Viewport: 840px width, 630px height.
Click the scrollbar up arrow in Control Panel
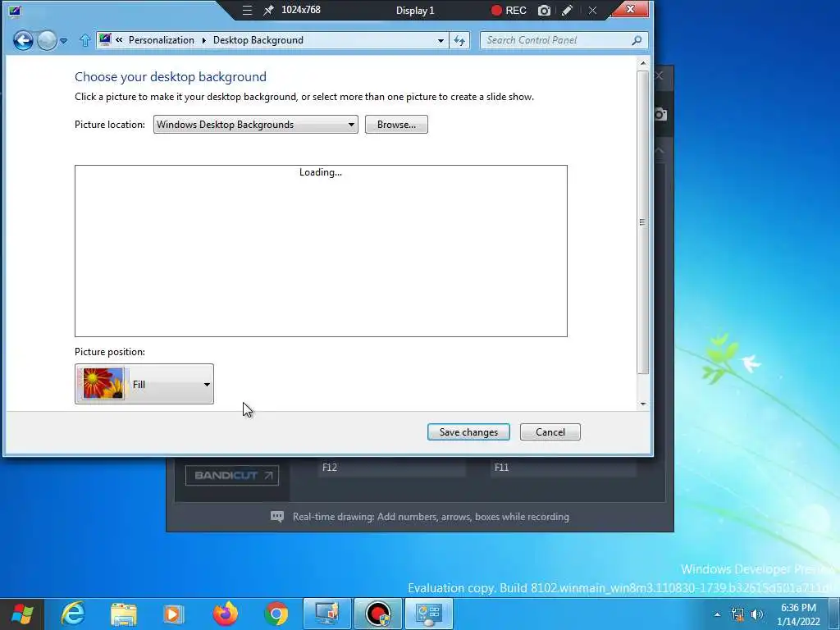click(643, 63)
